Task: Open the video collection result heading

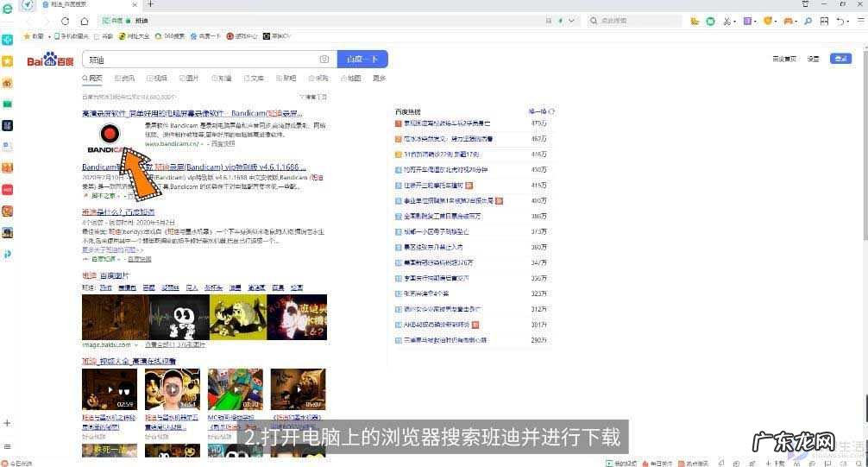Action: [129, 361]
